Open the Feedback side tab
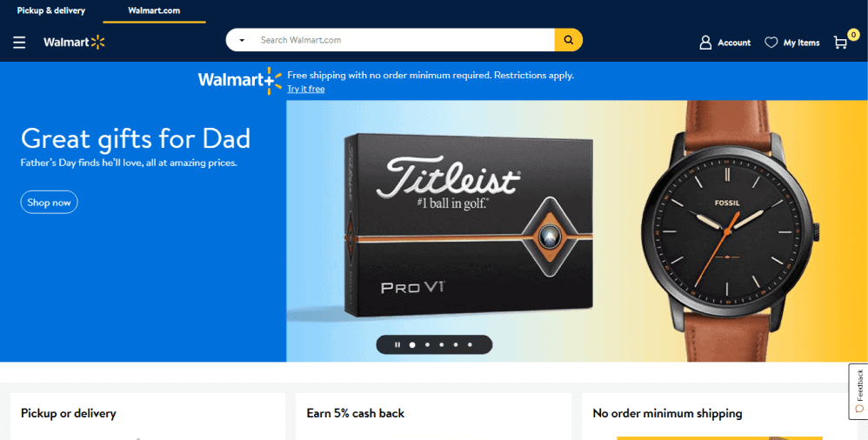The width and height of the screenshot is (868, 440). point(858,390)
